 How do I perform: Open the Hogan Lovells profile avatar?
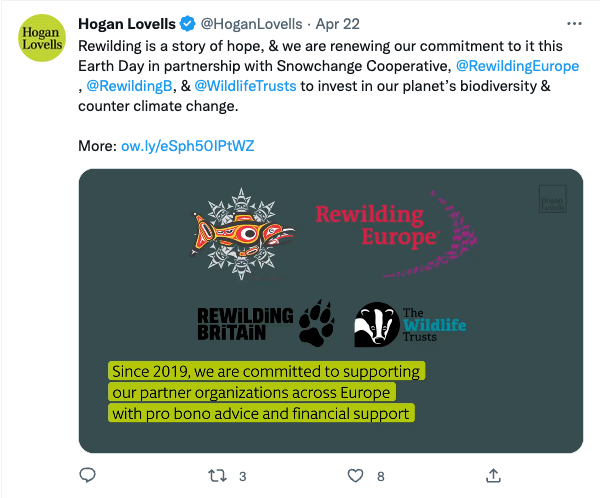(x=42, y=38)
